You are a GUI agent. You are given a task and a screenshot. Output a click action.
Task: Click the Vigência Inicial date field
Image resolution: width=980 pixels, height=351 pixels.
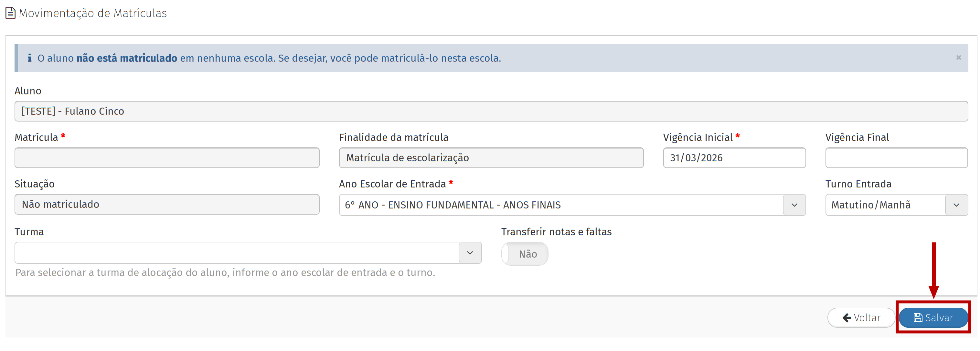(x=734, y=158)
